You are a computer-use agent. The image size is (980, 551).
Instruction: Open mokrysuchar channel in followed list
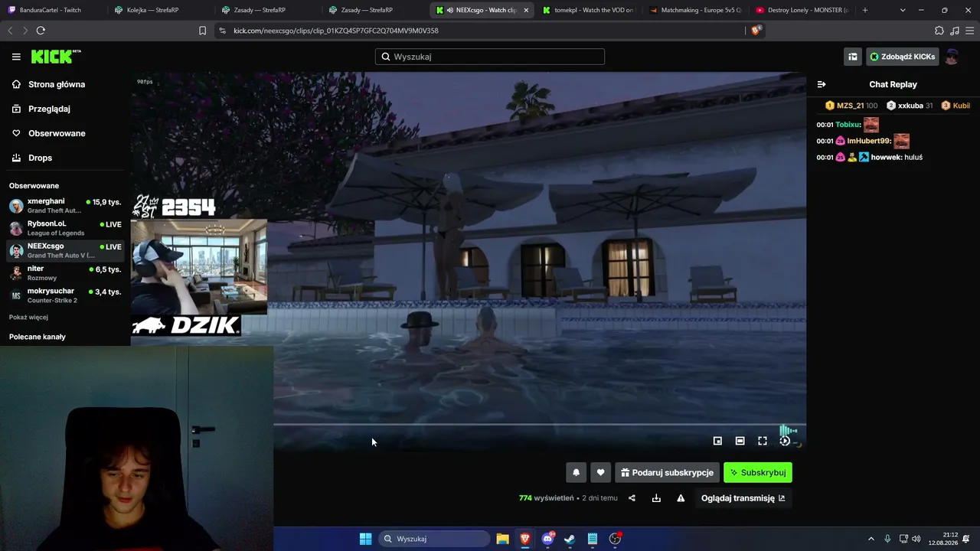[x=65, y=295]
